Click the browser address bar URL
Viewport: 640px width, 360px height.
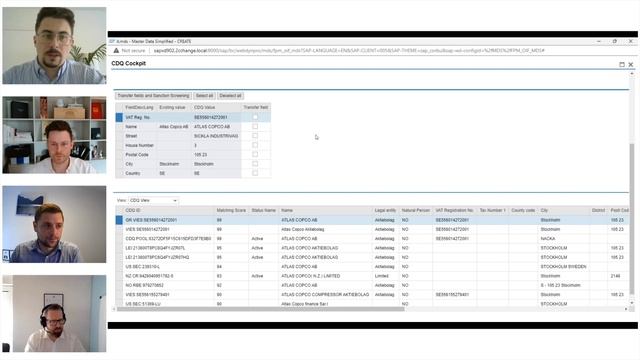pos(349,51)
